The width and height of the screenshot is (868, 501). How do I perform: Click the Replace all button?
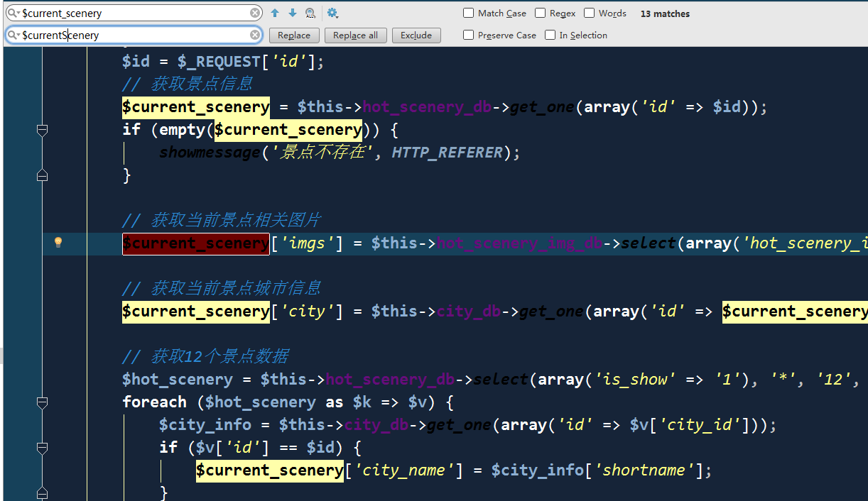[x=356, y=35]
